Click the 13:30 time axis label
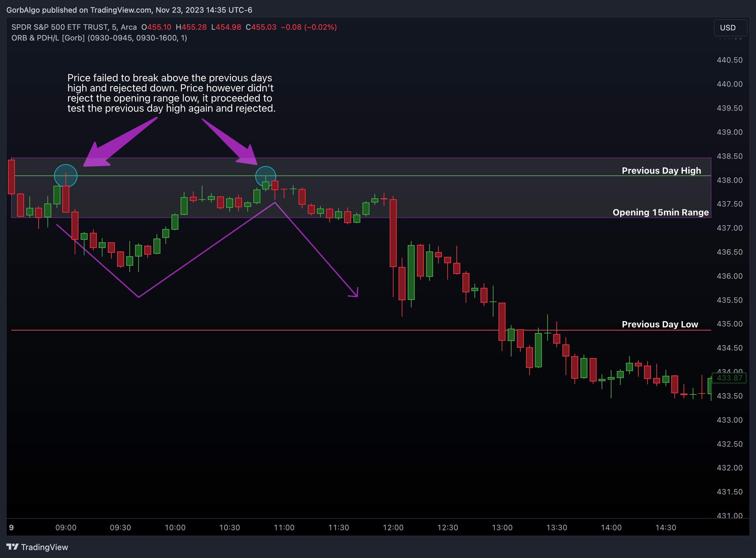 pos(557,528)
